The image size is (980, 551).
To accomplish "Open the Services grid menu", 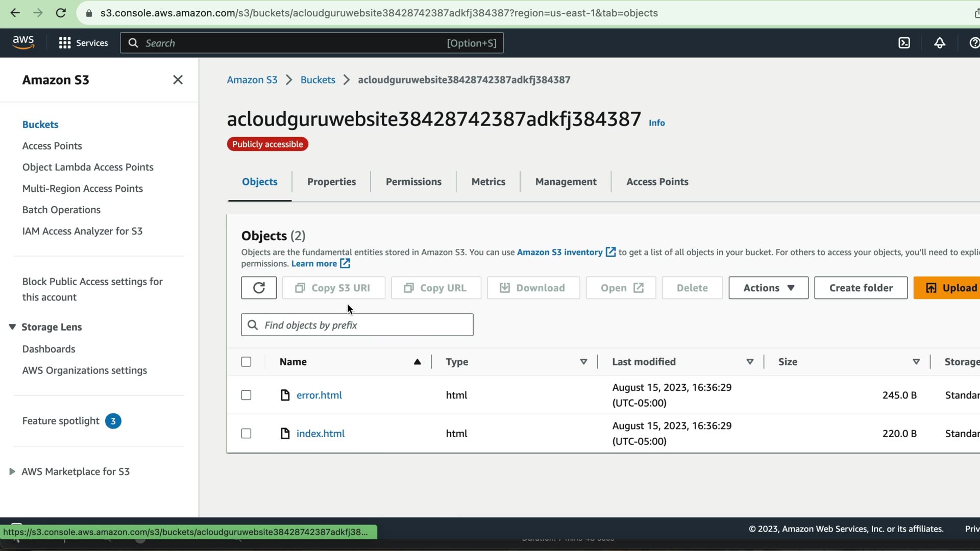I will 83,43.
